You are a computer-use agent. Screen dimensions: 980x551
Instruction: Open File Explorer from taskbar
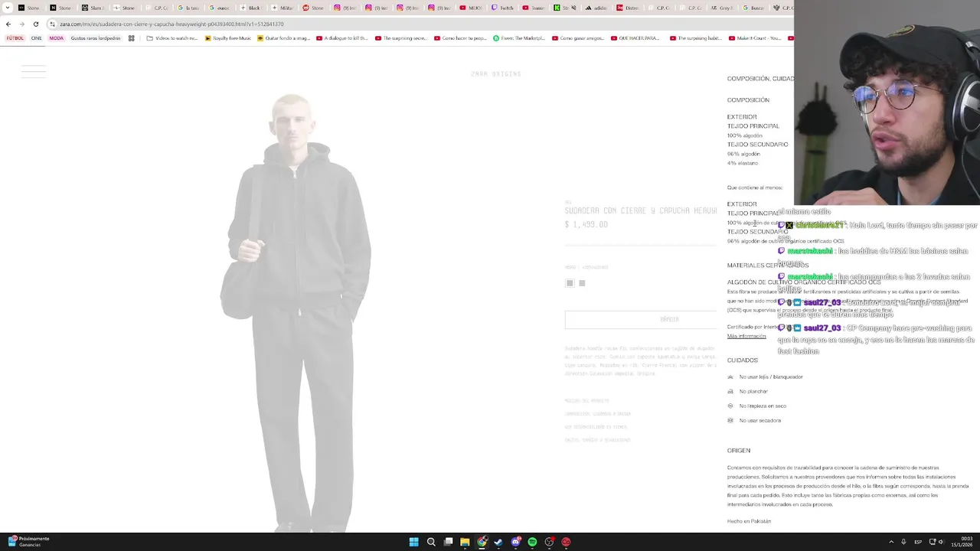click(x=465, y=542)
